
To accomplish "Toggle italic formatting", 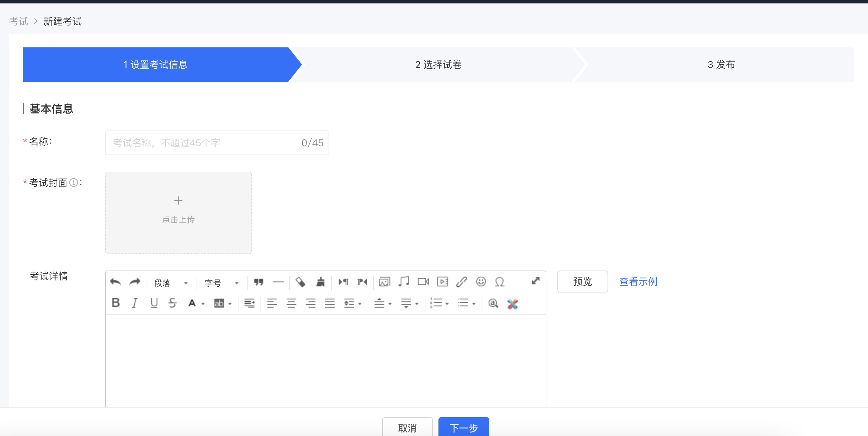I will [135, 303].
